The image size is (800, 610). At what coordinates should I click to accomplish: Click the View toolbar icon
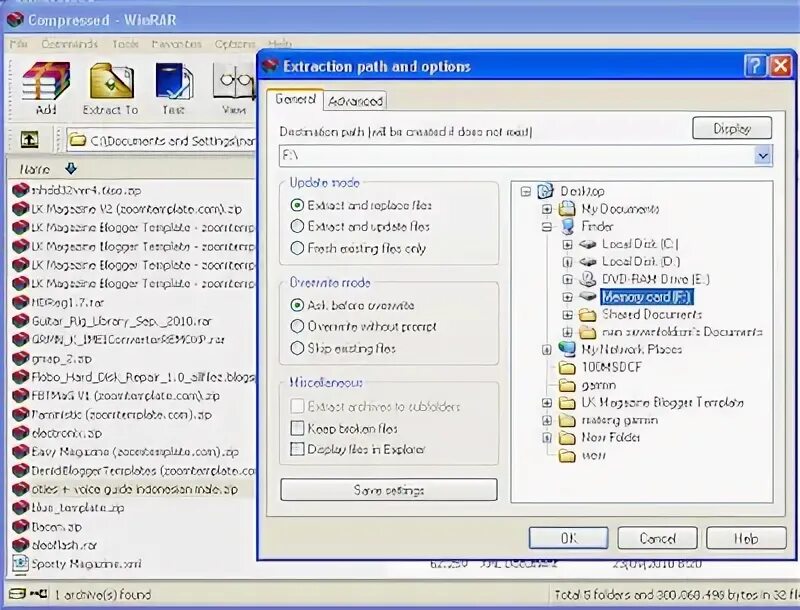coord(234,82)
